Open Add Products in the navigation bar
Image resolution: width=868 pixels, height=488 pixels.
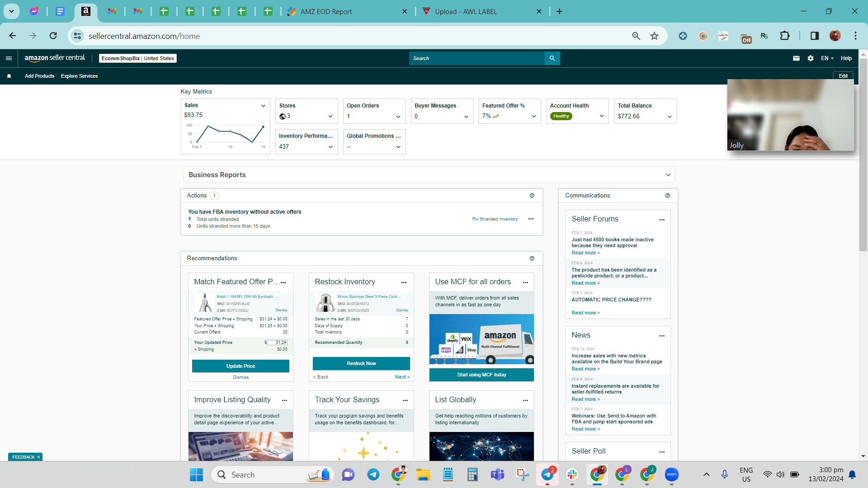39,76
